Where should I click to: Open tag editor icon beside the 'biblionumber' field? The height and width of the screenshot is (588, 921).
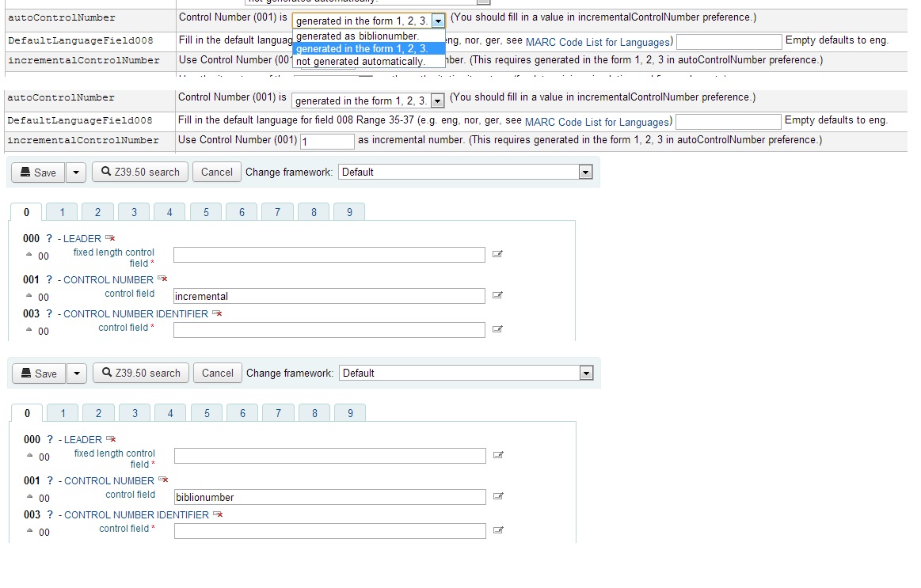click(x=498, y=497)
